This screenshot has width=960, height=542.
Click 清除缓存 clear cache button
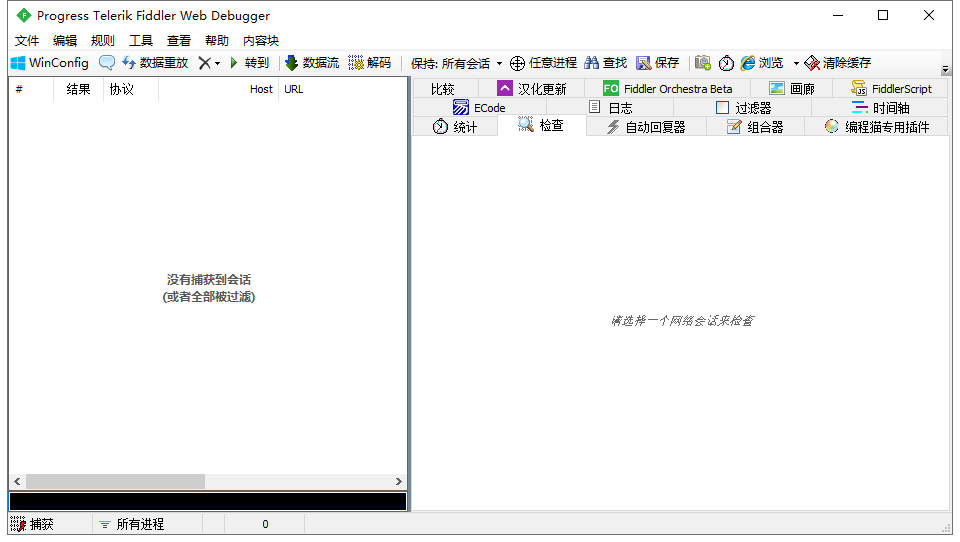click(x=838, y=62)
